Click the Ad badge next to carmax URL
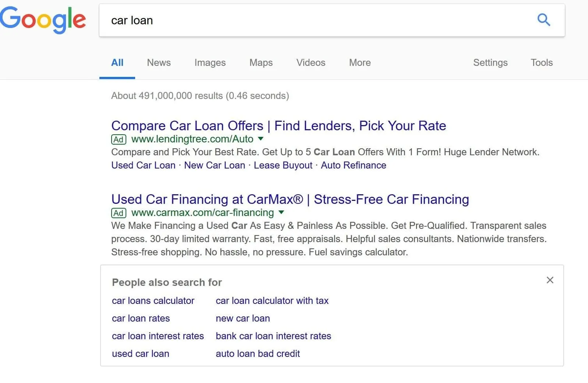 point(119,213)
